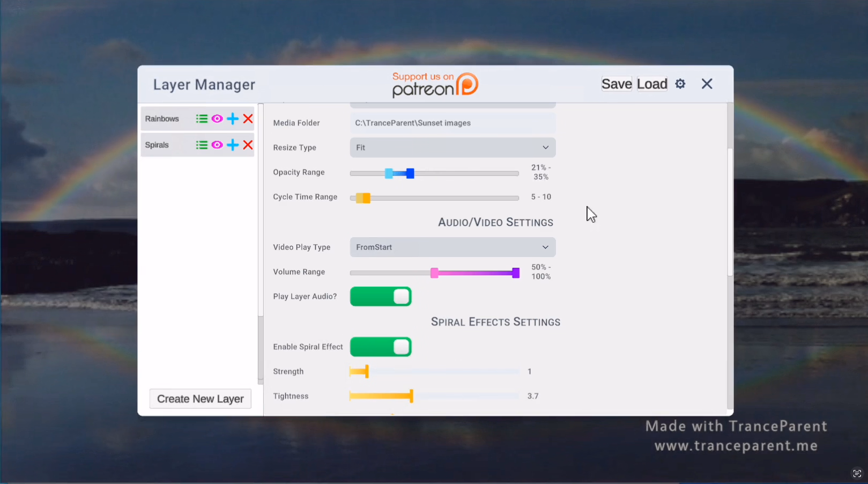Screen dimensions: 868x484
Task: Select the Spirals layer in list
Action: 157,145
